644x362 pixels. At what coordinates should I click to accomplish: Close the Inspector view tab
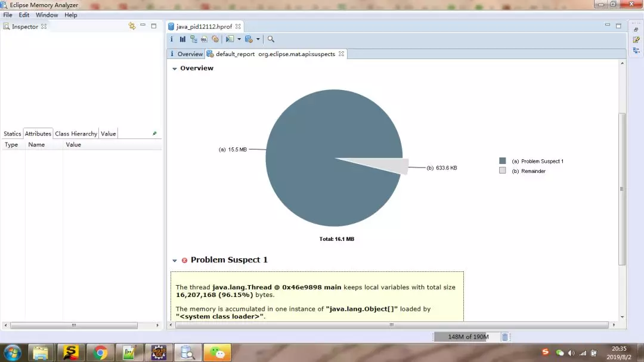coord(44,26)
